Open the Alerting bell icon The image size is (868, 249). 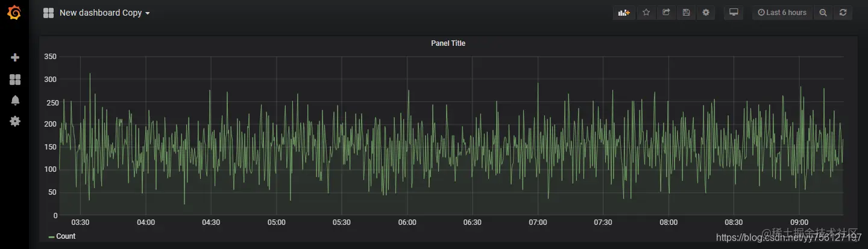pyautogui.click(x=15, y=100)
